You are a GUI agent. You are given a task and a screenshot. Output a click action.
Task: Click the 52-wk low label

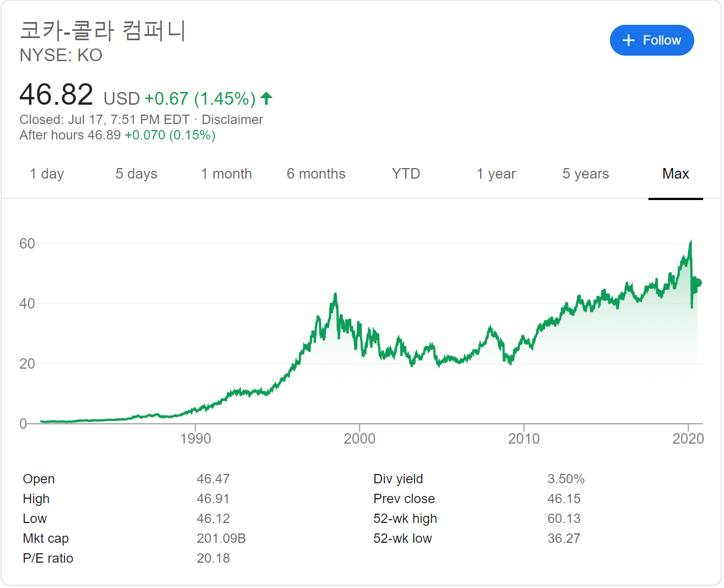pos(403,538)
